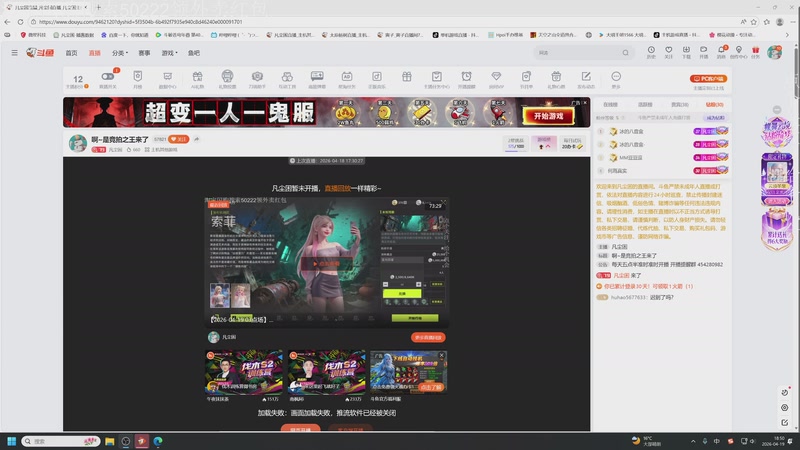800x450 pixels.
Task: Click the search magnifier icon
Action: [x=625, y=53]
